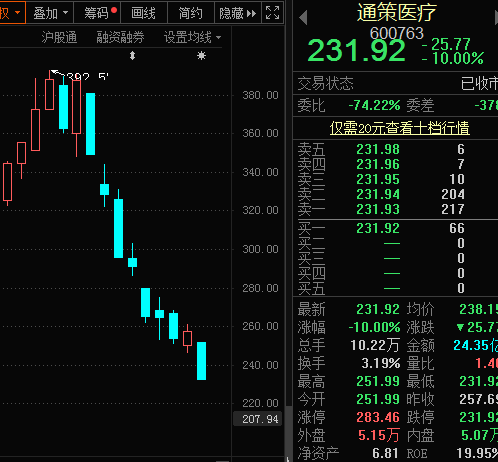Click the fullscreen expand icon
Viewport: 498px width, 462px height.
point(272,13)
